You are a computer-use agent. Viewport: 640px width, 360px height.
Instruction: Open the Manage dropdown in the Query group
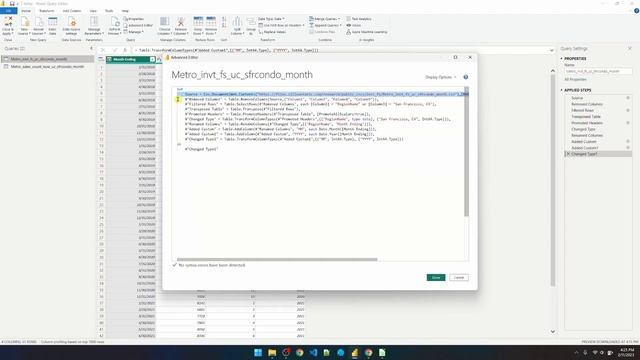click(x=133, y=32)
